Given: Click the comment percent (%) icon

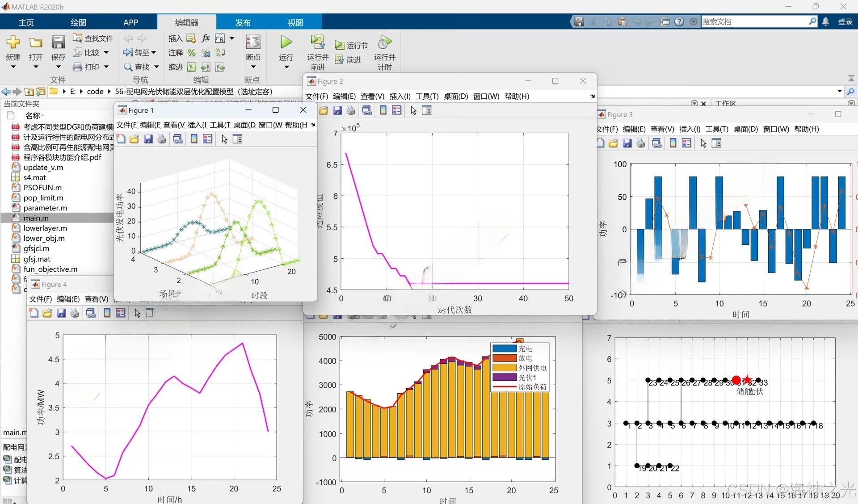Looking at the screenshot, I should tap(192, 53).
